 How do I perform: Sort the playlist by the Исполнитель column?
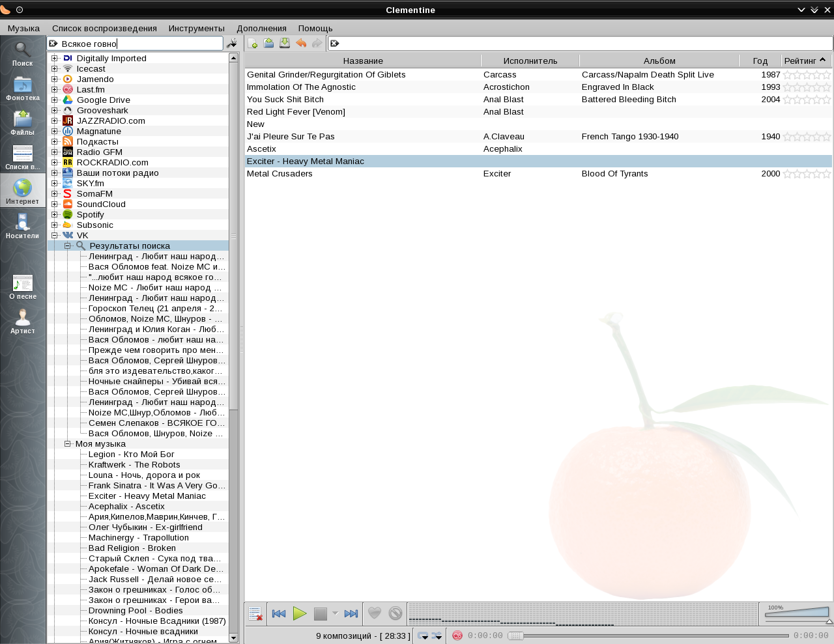pyautogui.click(x=530, y=61)
